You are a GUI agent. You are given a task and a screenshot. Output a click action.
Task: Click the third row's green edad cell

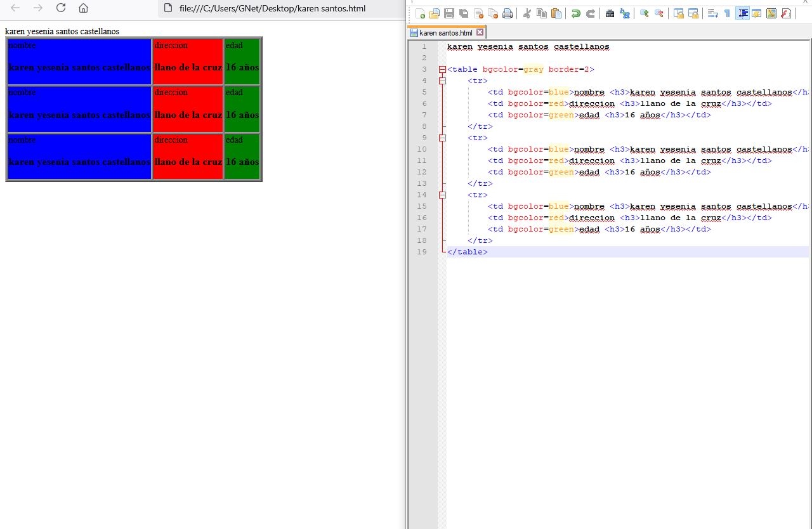[242, 156]
